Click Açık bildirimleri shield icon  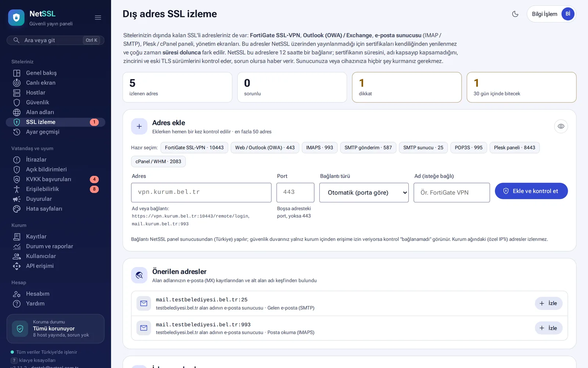click(17, 169)
